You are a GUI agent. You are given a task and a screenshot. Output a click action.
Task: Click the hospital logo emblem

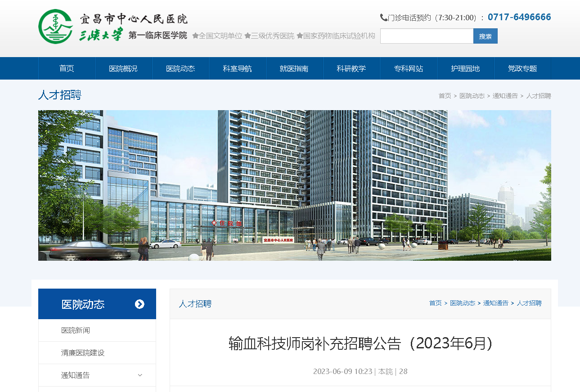(x=56, y=27)
